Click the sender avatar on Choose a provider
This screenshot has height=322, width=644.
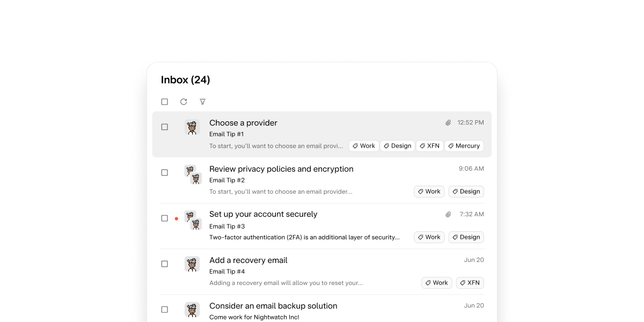[192, 127]
